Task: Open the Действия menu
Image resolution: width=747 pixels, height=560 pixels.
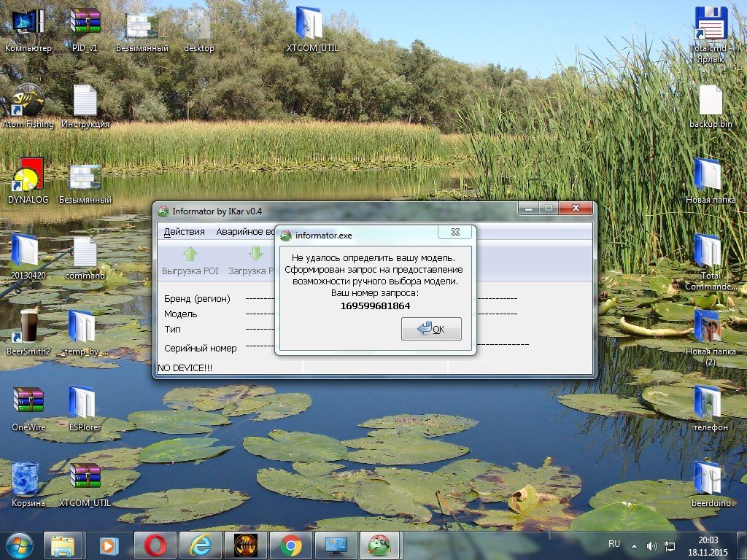Action: 184,232
